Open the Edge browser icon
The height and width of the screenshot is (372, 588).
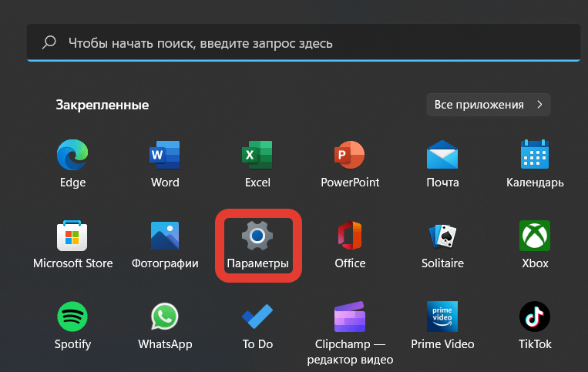[x=72, y=155]
